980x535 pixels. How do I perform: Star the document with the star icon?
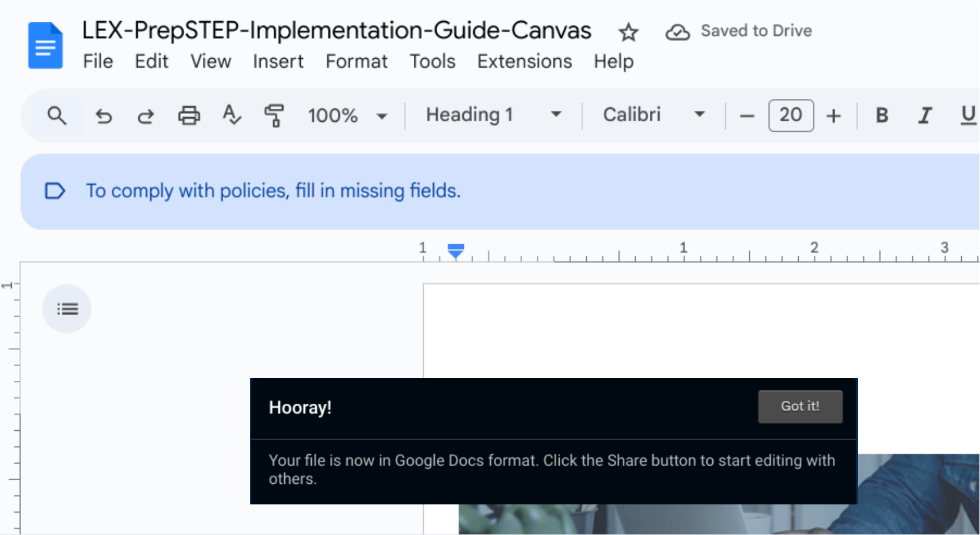628,32
